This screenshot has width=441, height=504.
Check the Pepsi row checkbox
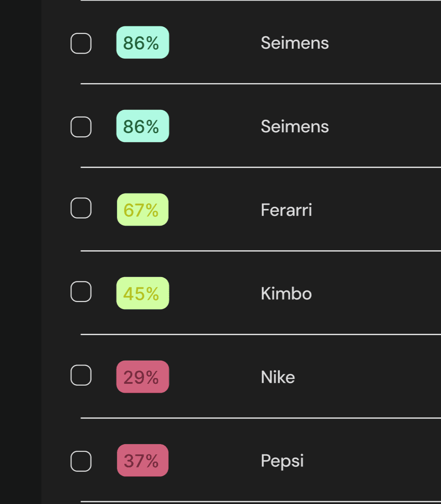tap(81, 460)
